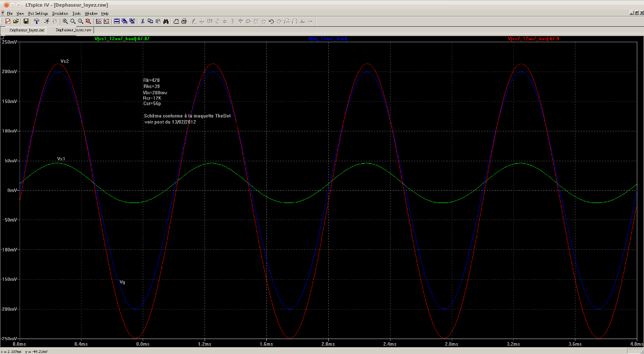Click the Vg annotation on plot
The image size is (644, 354).
coord(122,282)
